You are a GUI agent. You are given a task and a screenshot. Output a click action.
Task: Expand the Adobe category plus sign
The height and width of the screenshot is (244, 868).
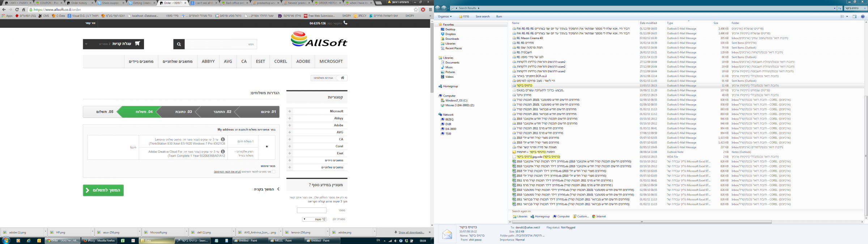click(x=290, y=125)
